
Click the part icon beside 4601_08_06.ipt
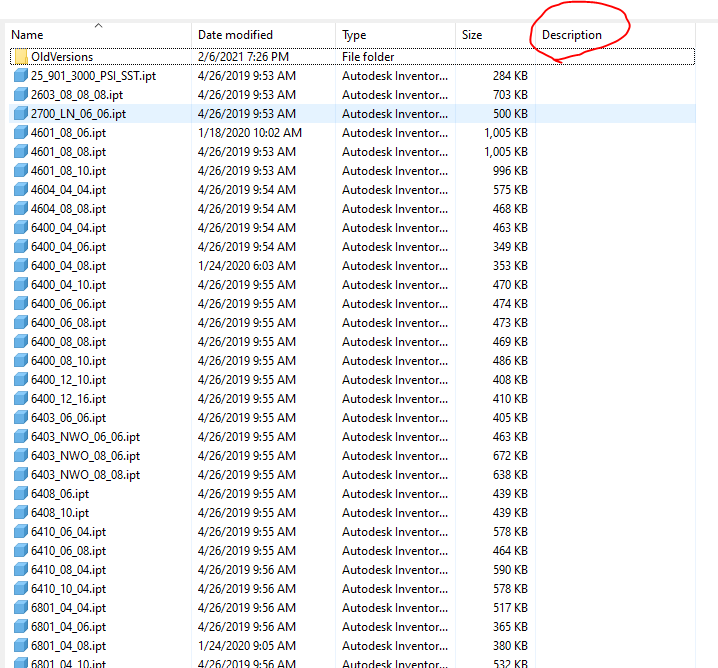[21, 133]
